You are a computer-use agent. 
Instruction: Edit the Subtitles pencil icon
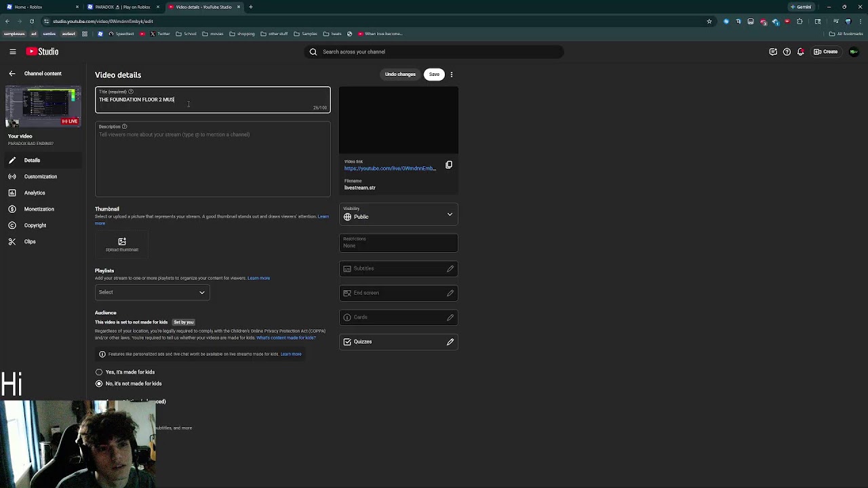click(450, 268)
